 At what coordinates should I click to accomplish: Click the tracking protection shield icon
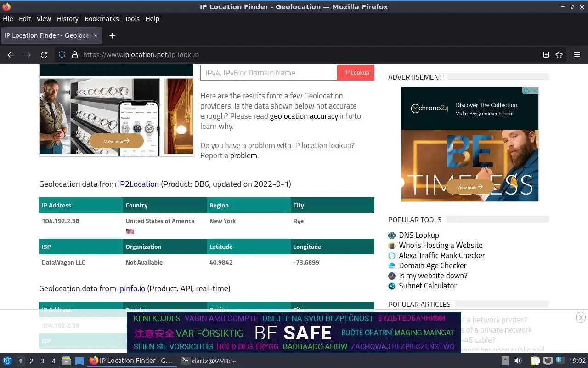[x=62, y=55]
